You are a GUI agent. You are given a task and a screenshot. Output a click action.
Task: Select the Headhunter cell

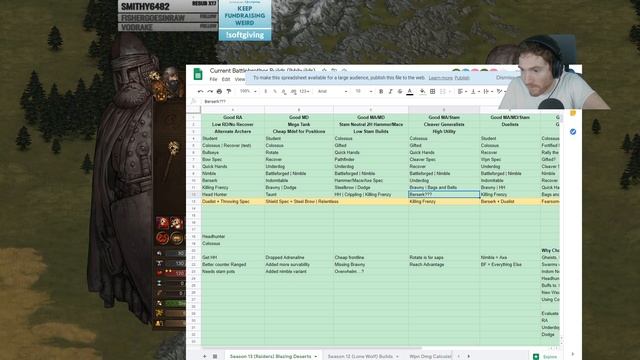click(x=233, y=236)
